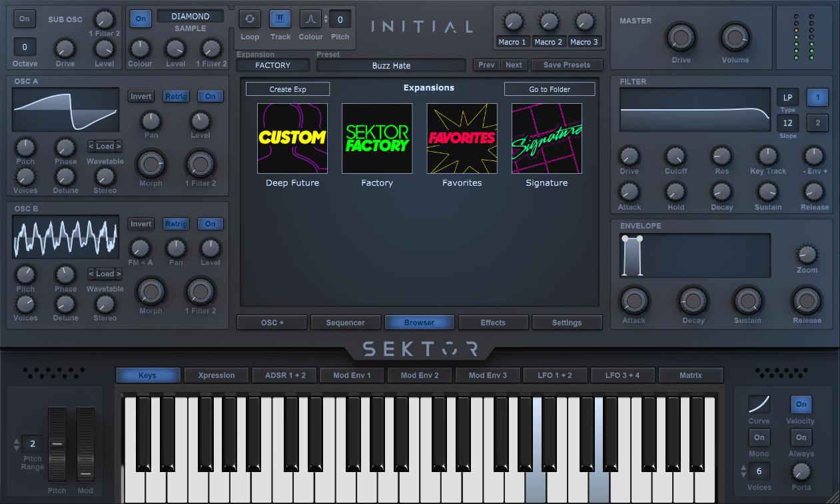
Task: Open the filter Slope 12 selector
Action: coord(787,123)
